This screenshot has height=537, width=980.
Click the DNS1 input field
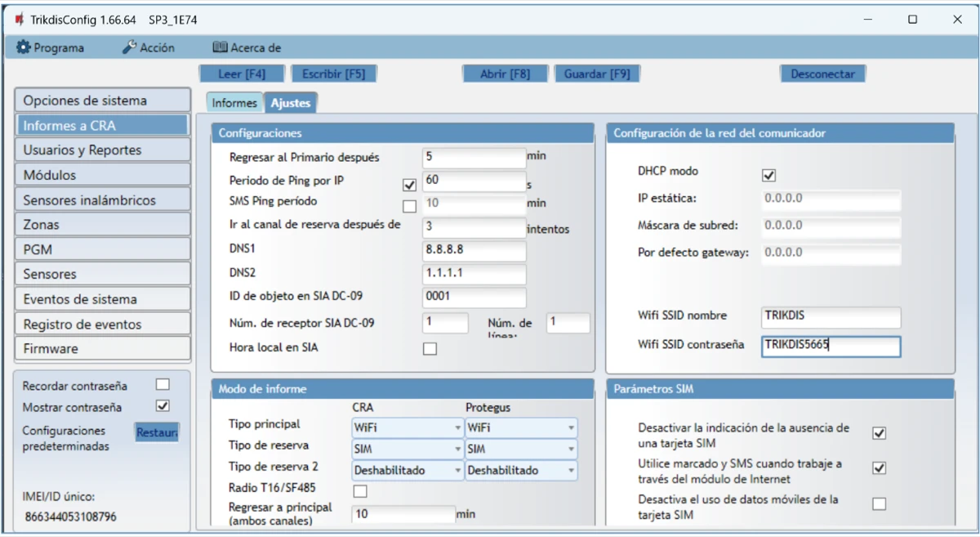474,250
